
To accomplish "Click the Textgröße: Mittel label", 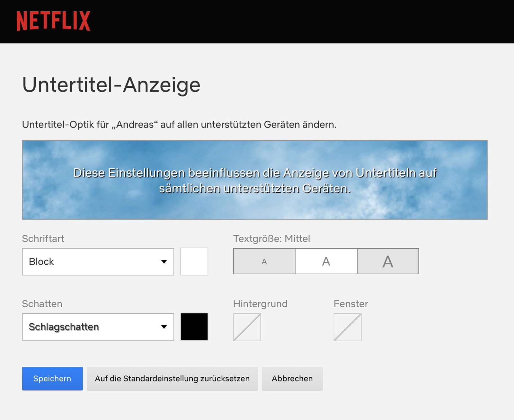I will [271, 239].
